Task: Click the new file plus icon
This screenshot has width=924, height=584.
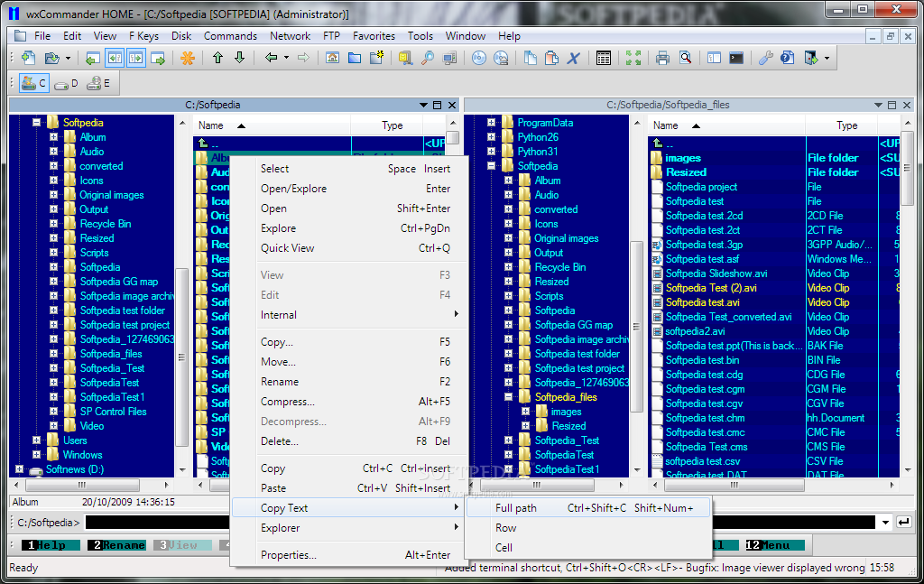Action: coord(28,58)
